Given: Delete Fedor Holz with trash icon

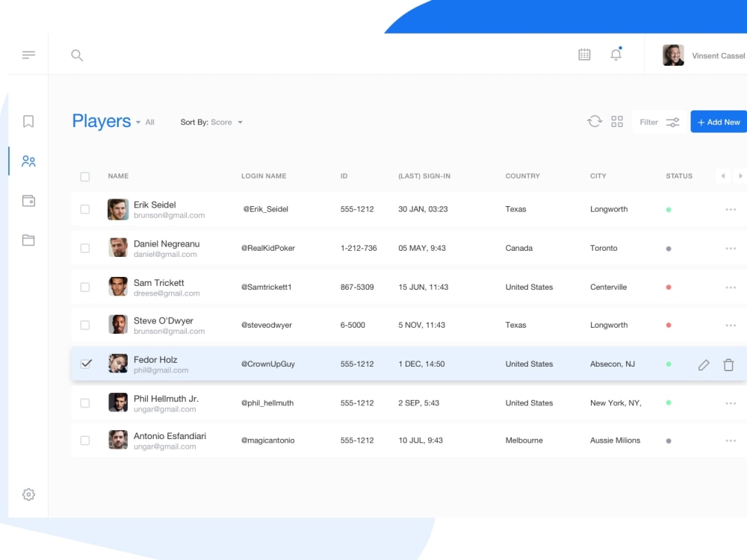Looking at the screenshot, I should [728, 365].
